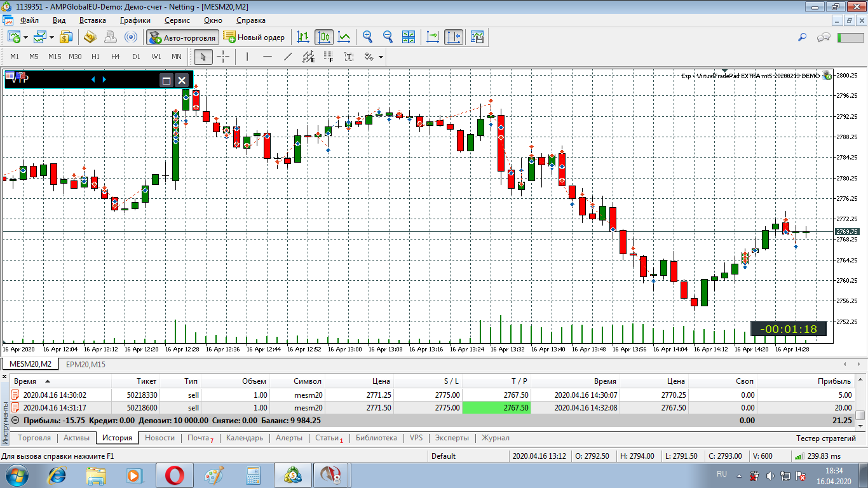
Task: Expand the graphic objects dropdown arrow
Action: click(381, 57)
